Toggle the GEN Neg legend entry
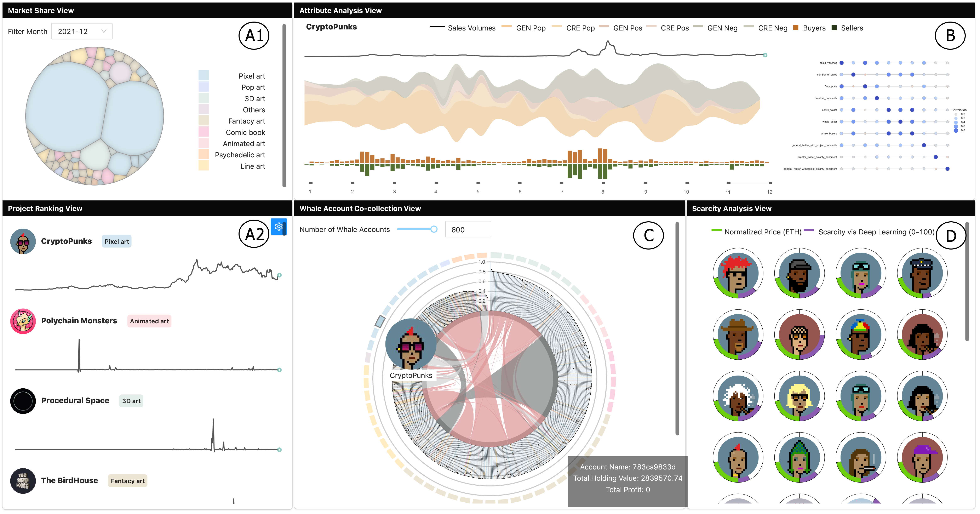 click(715, 28)
